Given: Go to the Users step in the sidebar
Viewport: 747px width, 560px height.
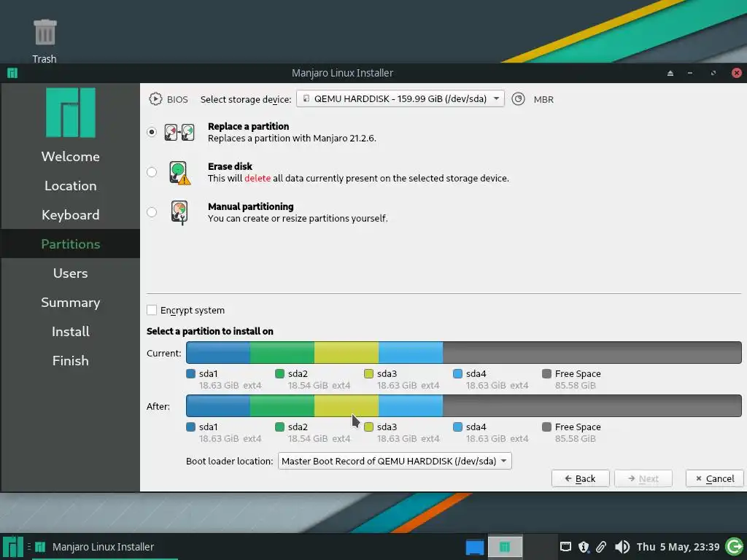Looking at the screenshot, I should [71, 273].
